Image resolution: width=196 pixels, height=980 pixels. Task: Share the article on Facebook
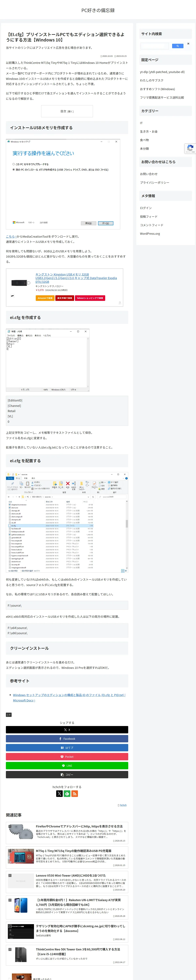coord(67,739)
